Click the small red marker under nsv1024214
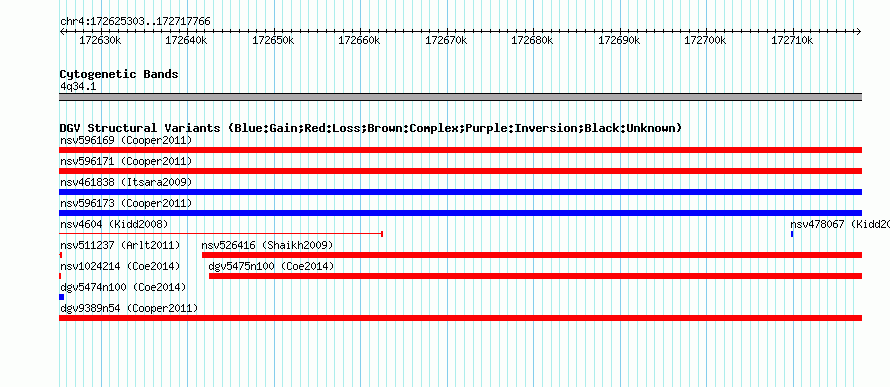The width and height of the screenshot is (890, 387). pos(60,276)
